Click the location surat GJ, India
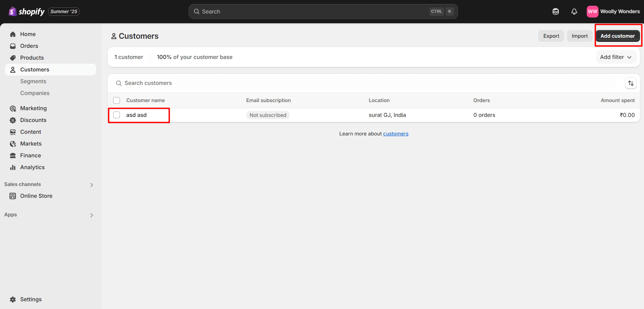The height and width of the screenshot is (309, 644). click(x=387, y=115)
